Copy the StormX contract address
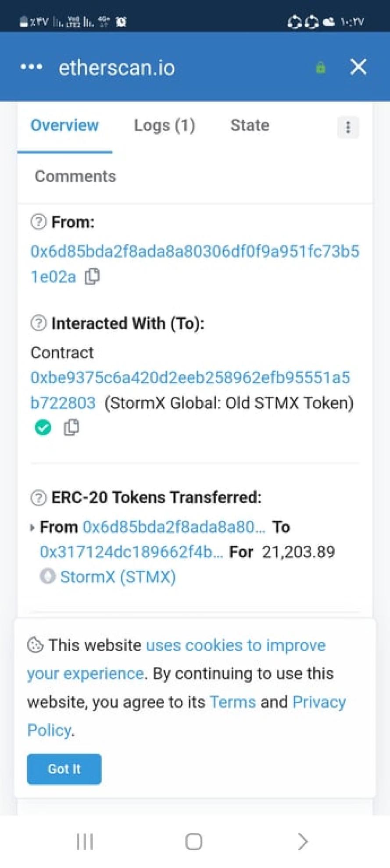The image size is (390, 868). [x=71, y=427]
